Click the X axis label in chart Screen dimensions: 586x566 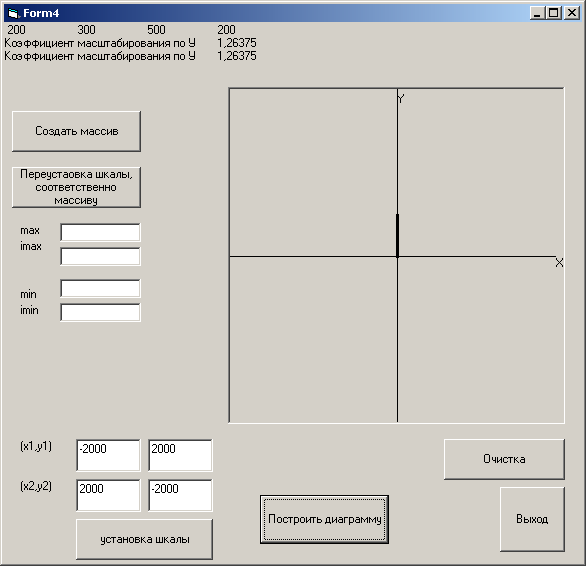click(559, 263)
